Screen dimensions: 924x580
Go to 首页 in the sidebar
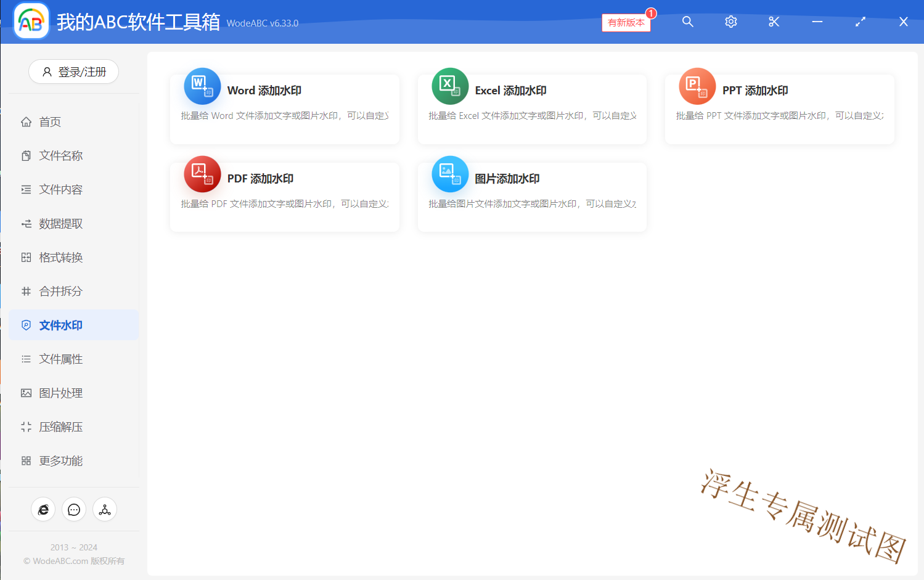point(50,122)
